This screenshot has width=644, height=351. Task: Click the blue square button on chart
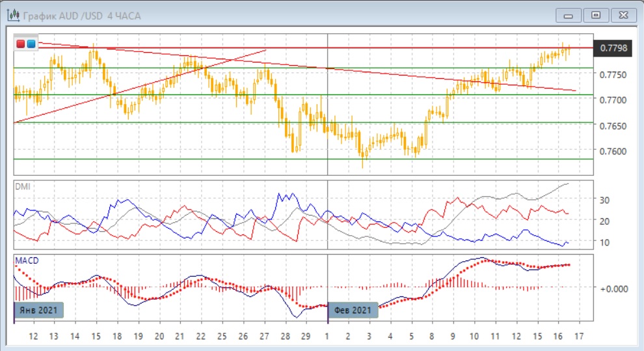point(31,44)
